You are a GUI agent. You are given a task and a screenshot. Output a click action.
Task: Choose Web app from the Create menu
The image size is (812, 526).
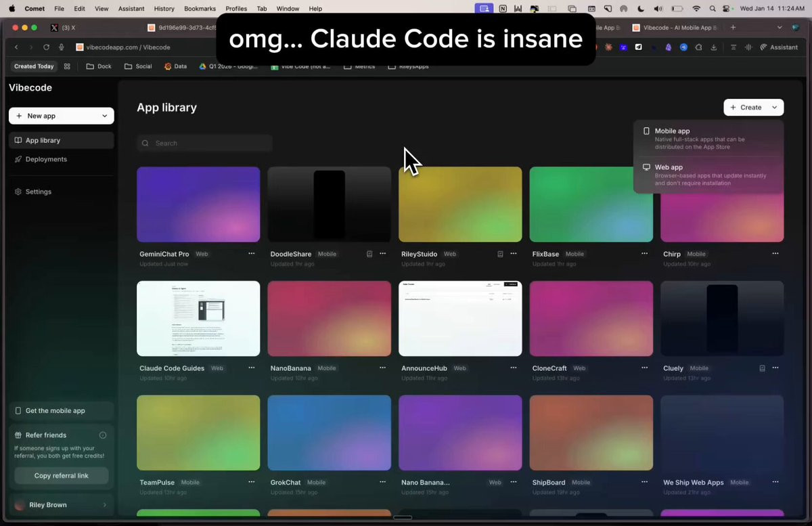(708, 175)
